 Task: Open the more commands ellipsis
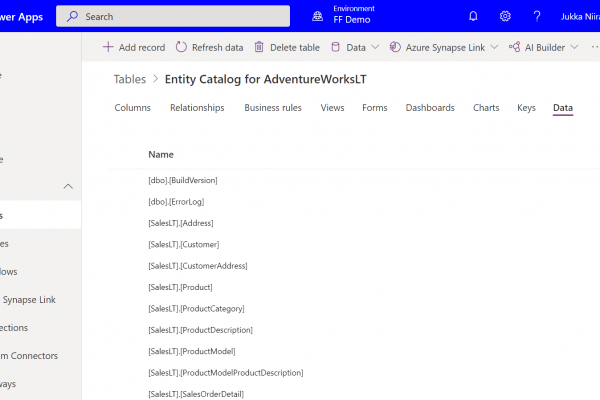pos(595,47)
